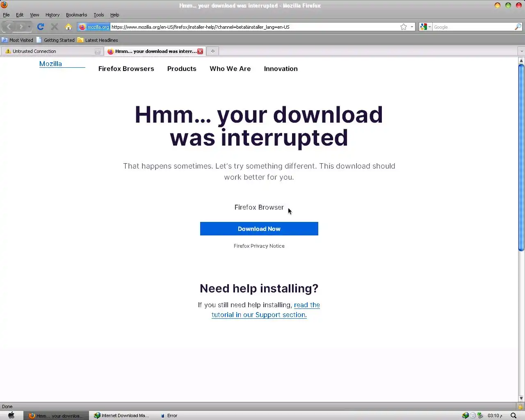Click the Stop loading X icon
Viewport: 525px width, 420px height.
click(54, 27)
